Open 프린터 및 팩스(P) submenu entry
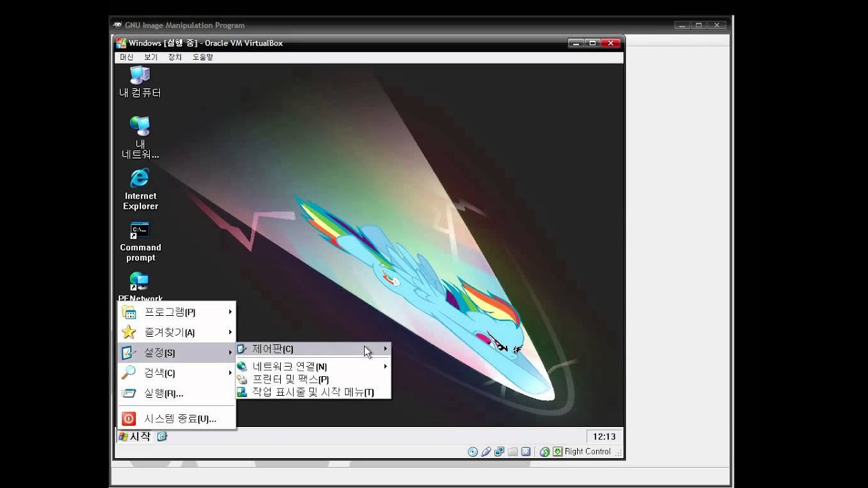The height and width of the screenshot is (488, 868). pyautogui.click(x=313, y=380)
